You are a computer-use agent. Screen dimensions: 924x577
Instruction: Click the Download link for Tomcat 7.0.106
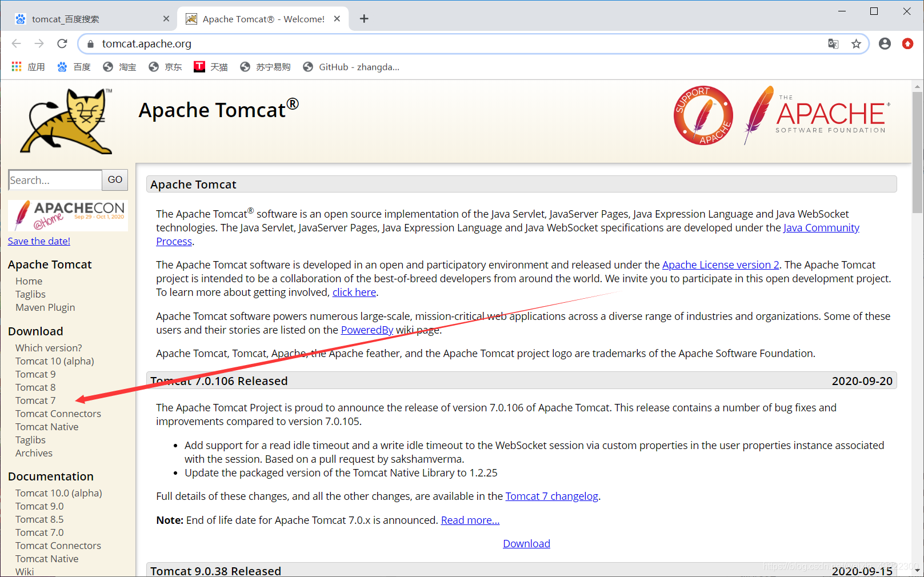pos(526,543)
